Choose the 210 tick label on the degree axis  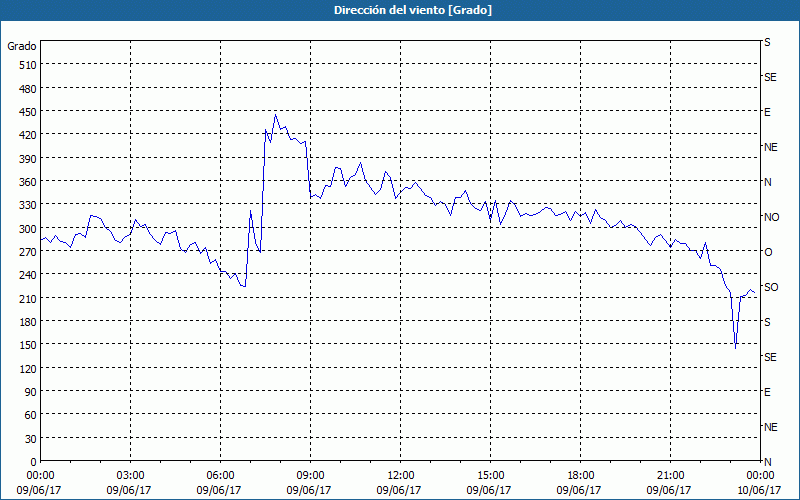(28, 298)
